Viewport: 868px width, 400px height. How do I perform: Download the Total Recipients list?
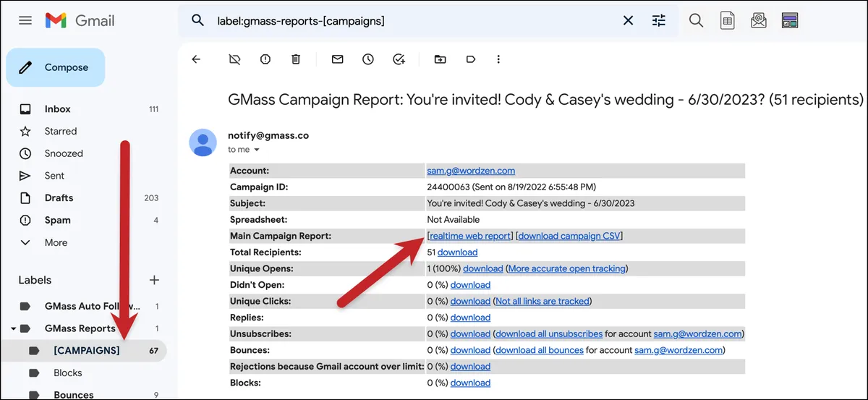(457, 252)
